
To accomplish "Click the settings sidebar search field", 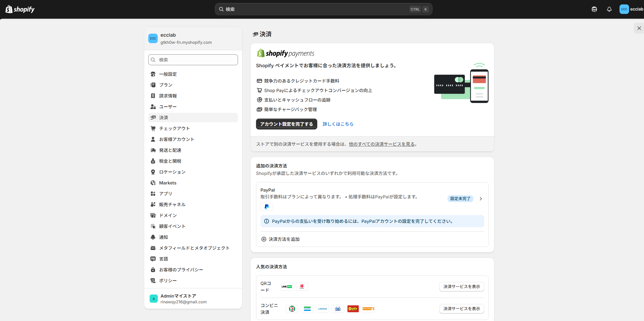I will [193, 60].
